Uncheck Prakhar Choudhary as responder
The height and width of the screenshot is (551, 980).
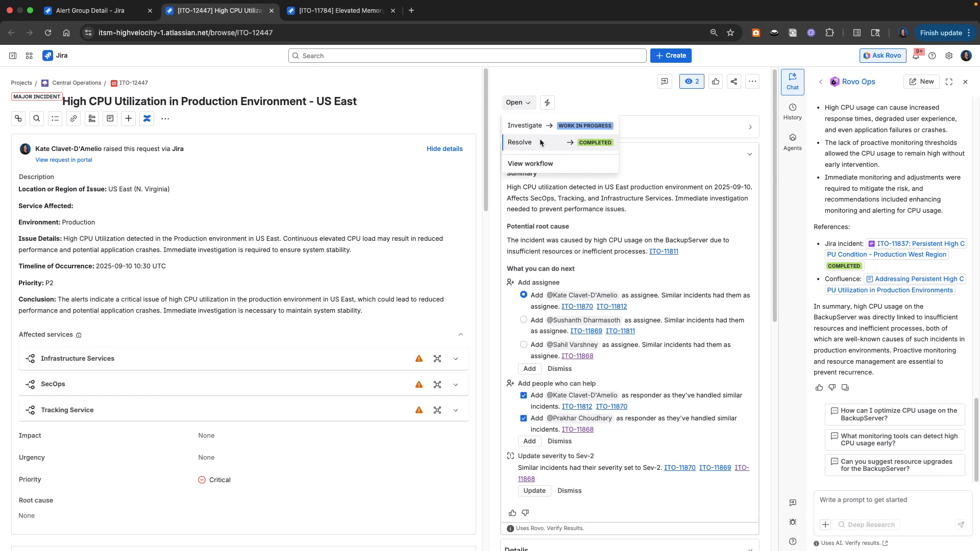(523, 418)
